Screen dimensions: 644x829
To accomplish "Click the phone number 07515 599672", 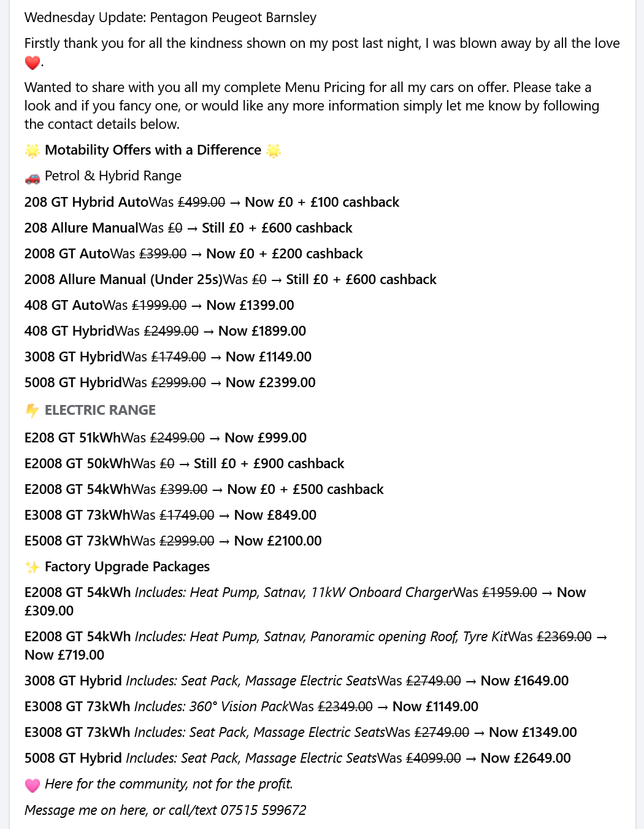I will click(x=263, y=810).
